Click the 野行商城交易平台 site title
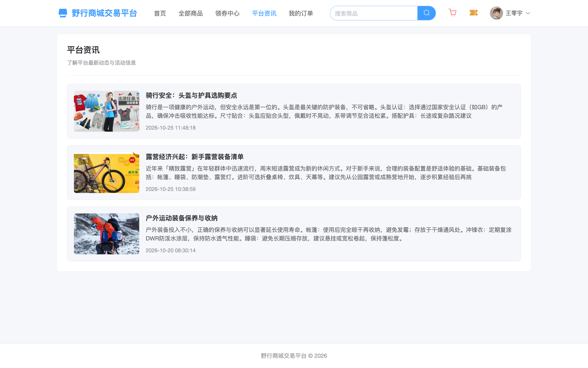 tap(105, 13)
